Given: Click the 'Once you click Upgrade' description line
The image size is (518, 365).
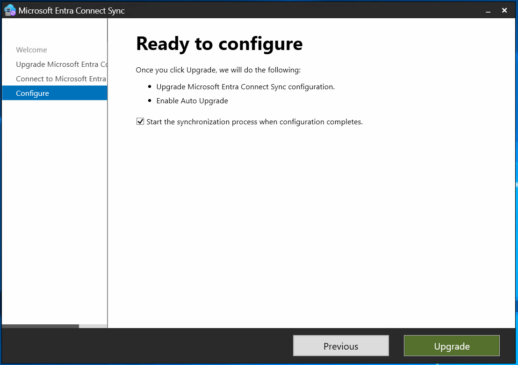Looking at the screenshot, I should click(218, 70).
